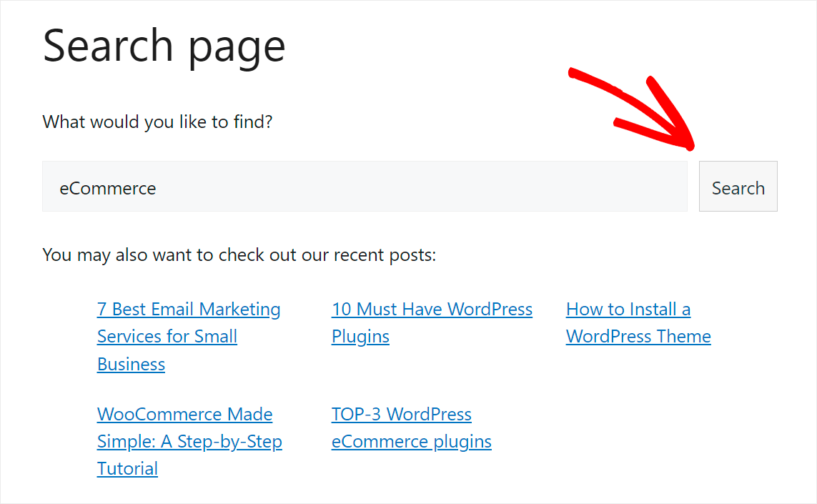Image resolution: width=817 pixels, height=504 pixels.
Task: Open WooCommerce Made Simple tutorial link
Action: tap(189, 441)
